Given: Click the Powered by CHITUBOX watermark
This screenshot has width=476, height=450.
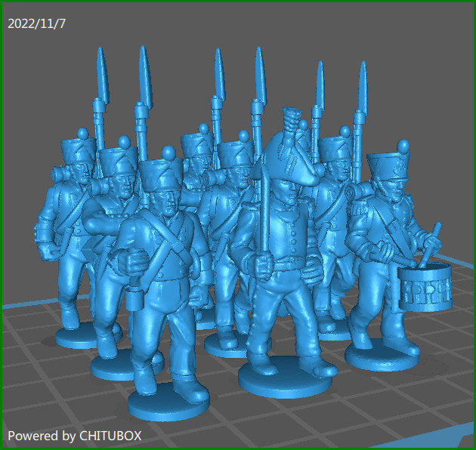Looking at the screenshot, I should point(74,436).
